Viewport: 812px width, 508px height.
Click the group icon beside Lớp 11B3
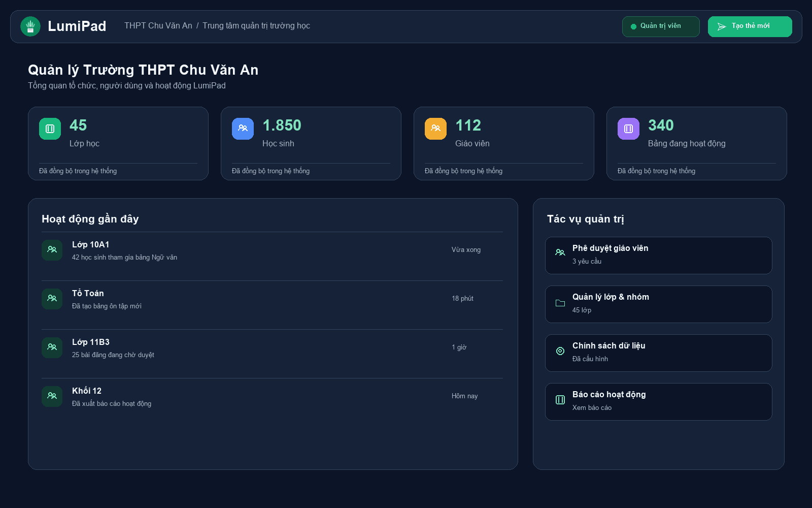click(52, 347)
